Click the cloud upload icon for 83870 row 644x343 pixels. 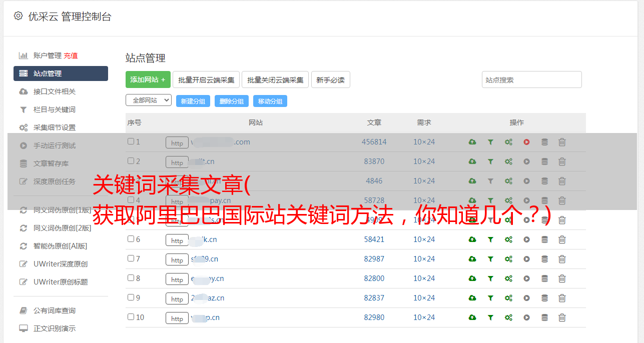(x=472, y=161)
